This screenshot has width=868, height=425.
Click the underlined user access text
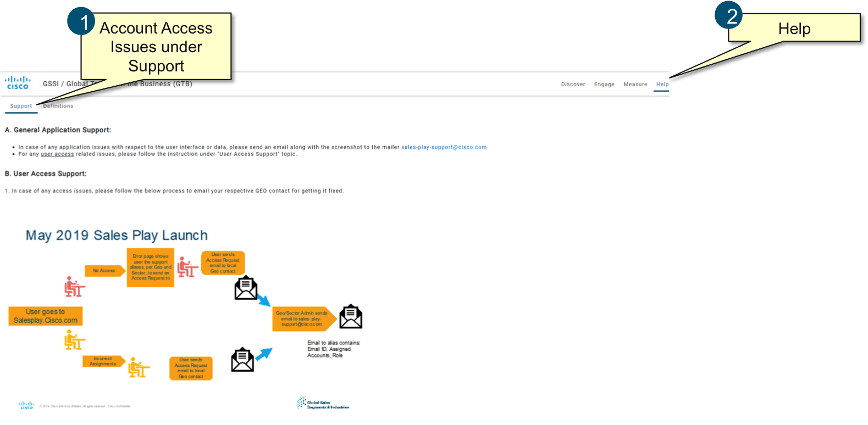click(57, 154)
